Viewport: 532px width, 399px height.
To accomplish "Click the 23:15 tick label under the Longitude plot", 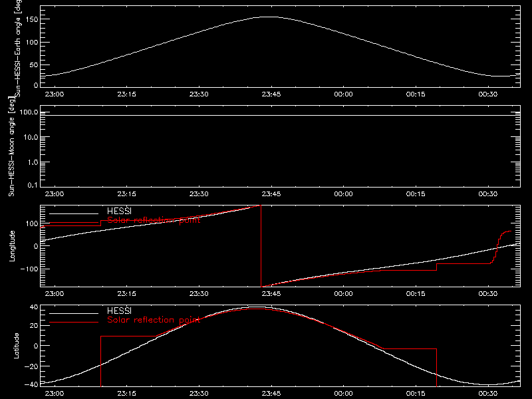I will [x=126, y=293].
